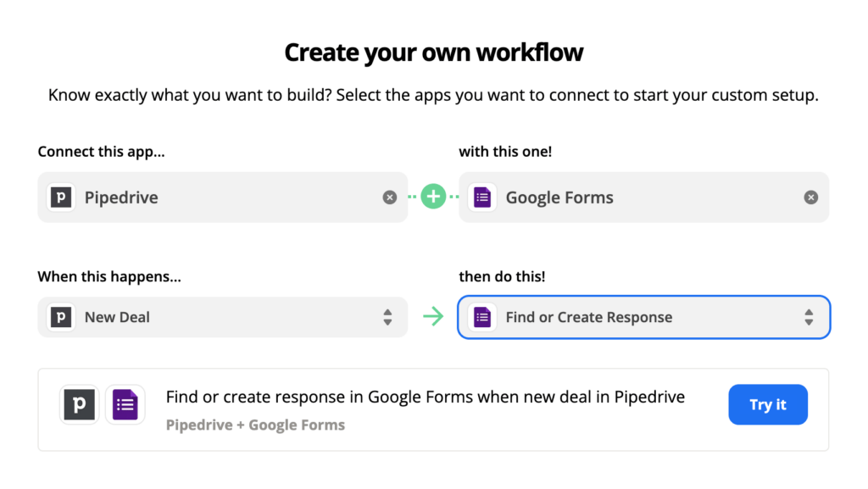Click the Google Forms icon beside Find or Create Response
This screenshot has width=868, height=489.
point(482,317)
